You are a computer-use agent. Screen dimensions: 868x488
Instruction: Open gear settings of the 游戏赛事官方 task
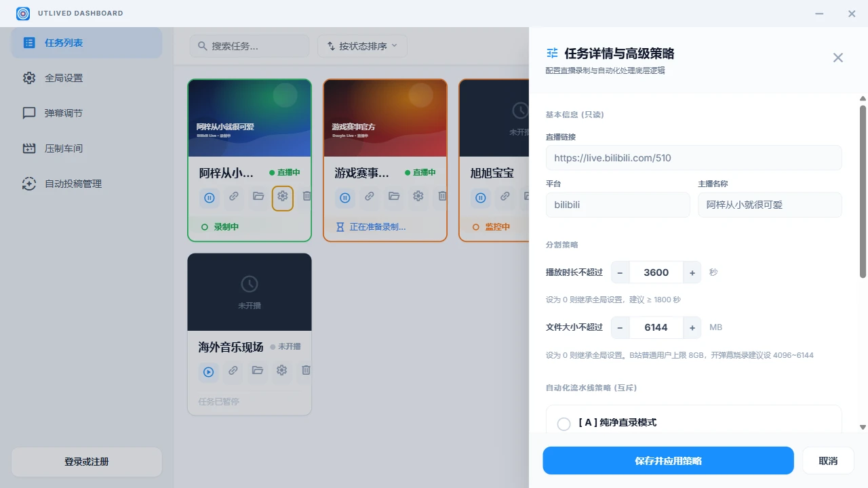(418, 197)
